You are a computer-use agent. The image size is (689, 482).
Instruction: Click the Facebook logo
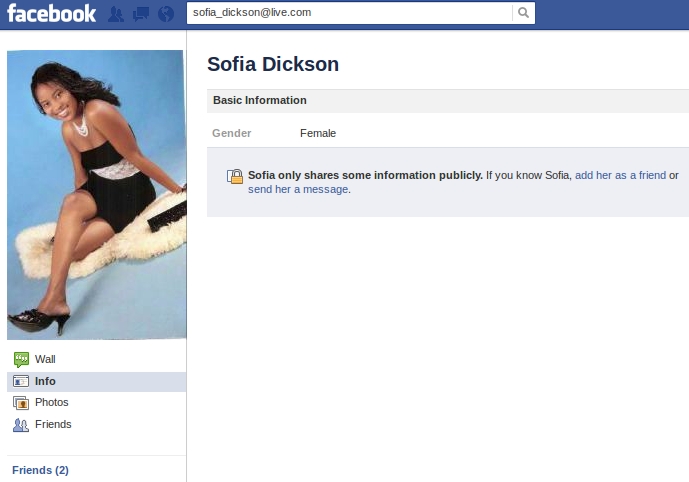51,13
